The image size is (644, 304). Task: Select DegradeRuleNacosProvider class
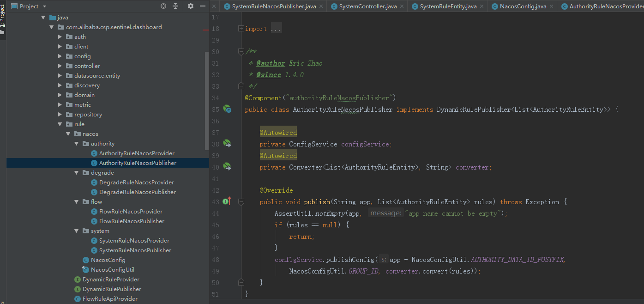(137, 182)
